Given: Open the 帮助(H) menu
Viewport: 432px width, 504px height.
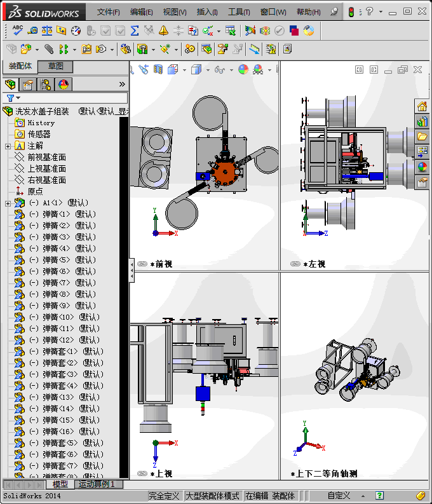Looking at the screenshot, I should [308, 12].
